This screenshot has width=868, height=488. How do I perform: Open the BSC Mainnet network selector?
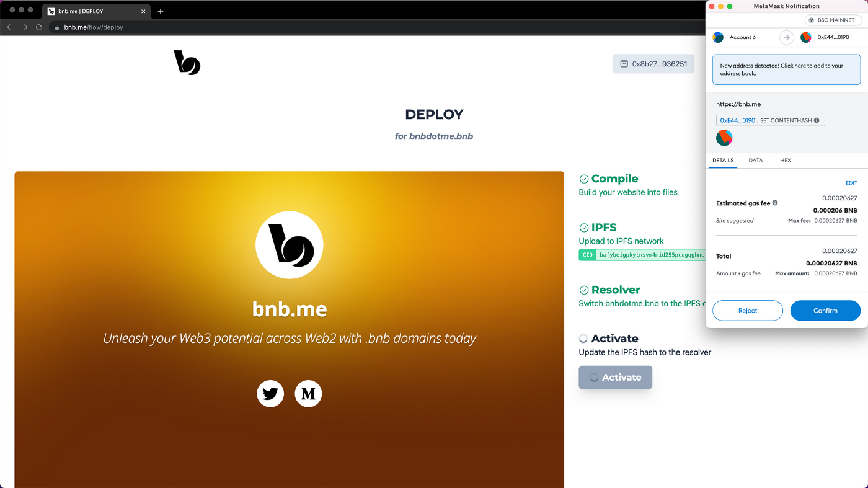click(x=833, y=20)
